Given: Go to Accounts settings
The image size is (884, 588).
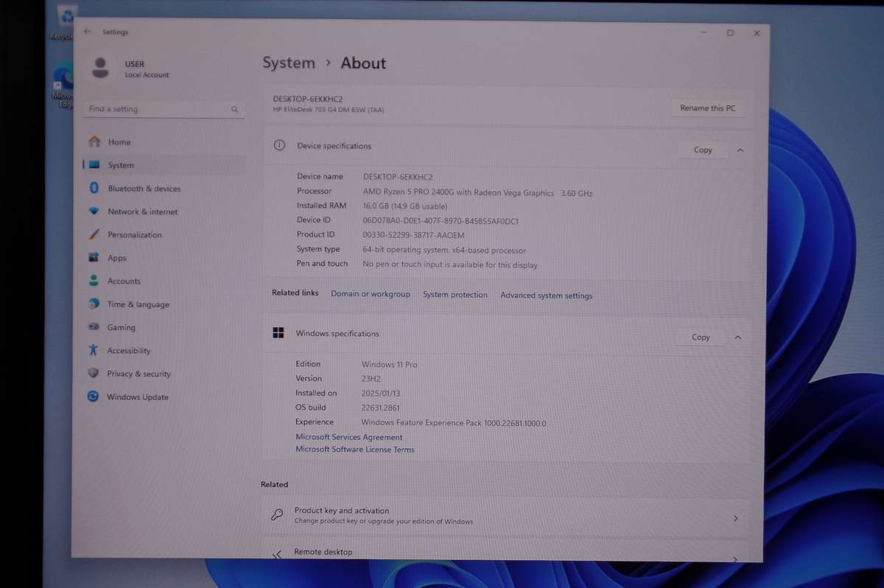Looking at the screenshot, I should click(123, 281).
